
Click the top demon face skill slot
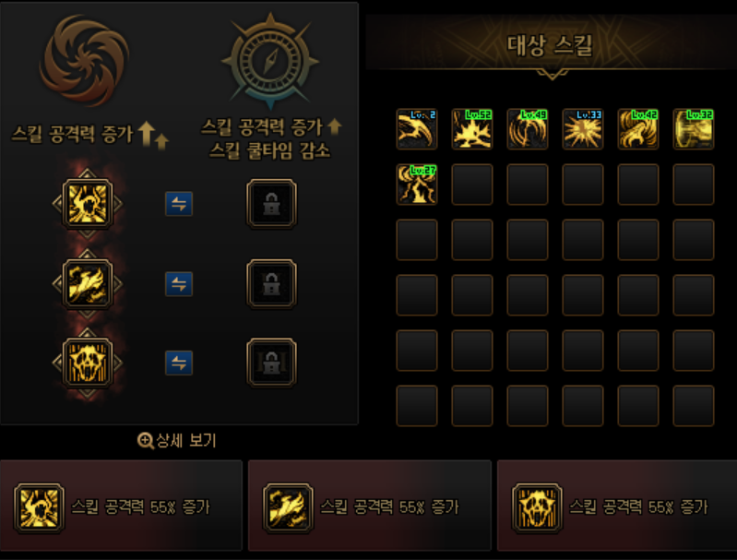(88, 204)
